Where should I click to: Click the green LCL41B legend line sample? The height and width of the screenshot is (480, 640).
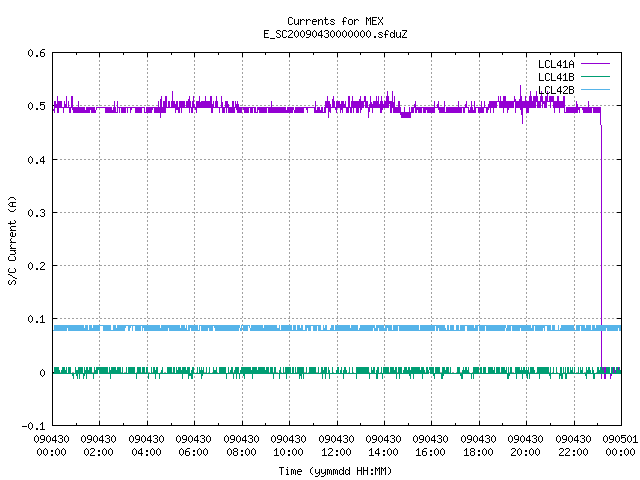pos(595,76)
